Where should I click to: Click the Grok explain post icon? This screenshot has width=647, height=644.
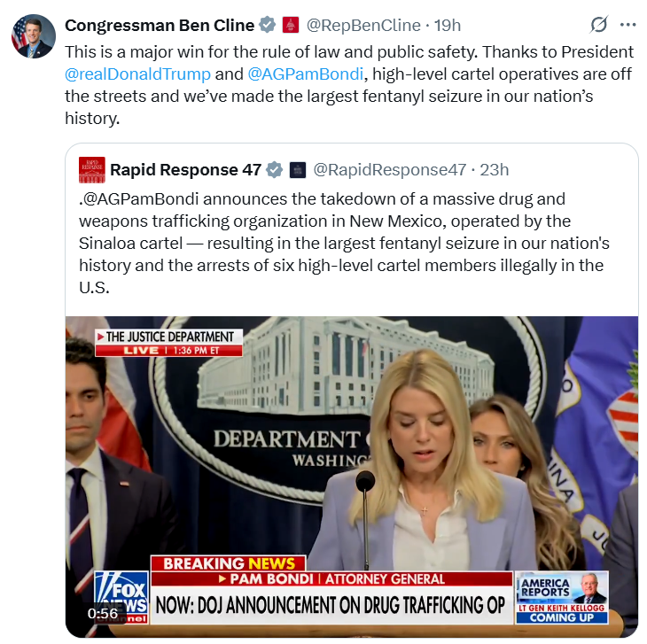[598, 25]
